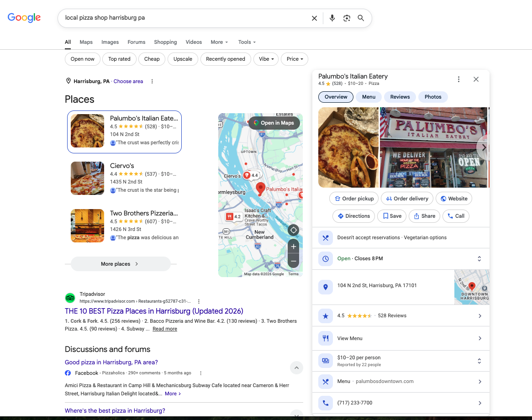Open the Photos tab in Palumbo's panel

click(x=433, y=97)
